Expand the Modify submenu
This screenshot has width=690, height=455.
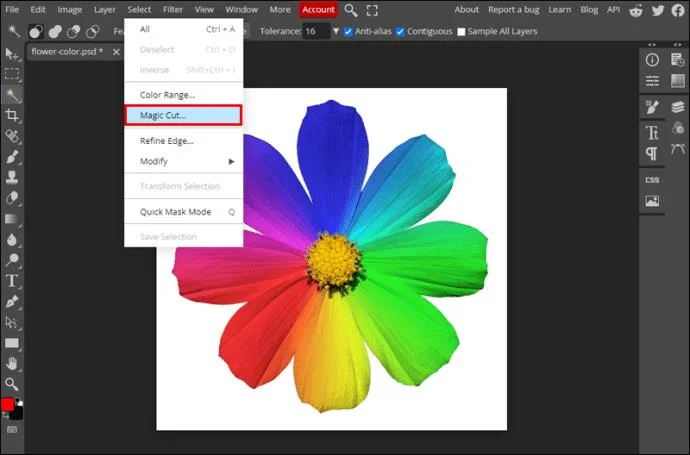(184, 161)
